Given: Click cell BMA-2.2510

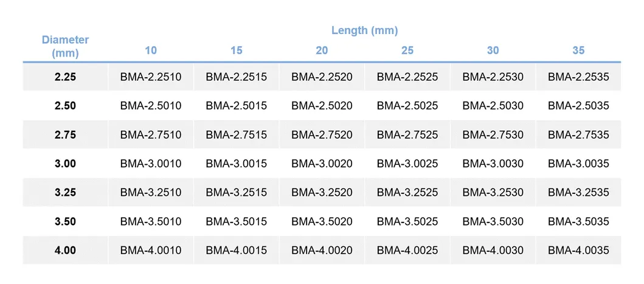Looking at the screenshot, I should pyautogui.click(x=150, y=77).
